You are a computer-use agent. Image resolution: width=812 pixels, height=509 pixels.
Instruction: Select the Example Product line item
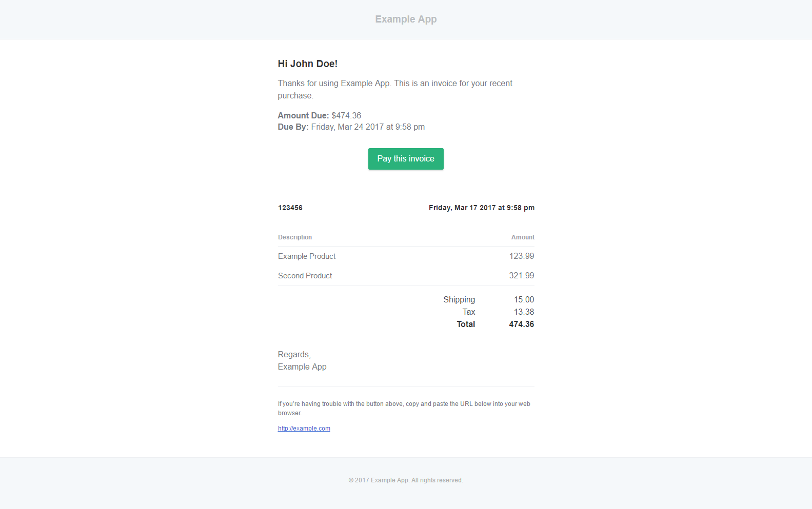(x=307, y=256)
